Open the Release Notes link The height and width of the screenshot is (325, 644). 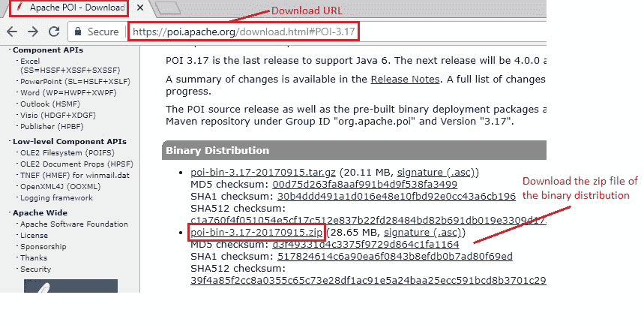click(405, 79)
